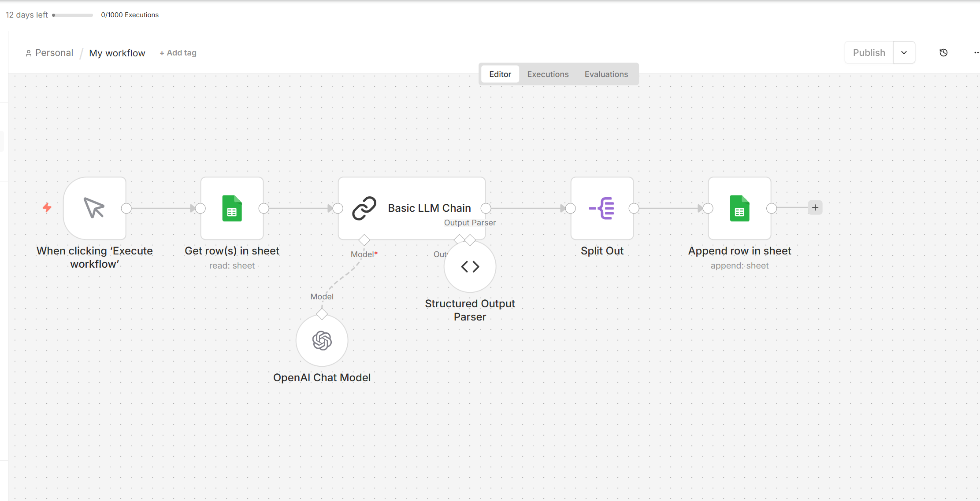Open the three-dot more options menu
This screenshot has height=501, width=980.
pyautogui.click(x=976, y=53)
